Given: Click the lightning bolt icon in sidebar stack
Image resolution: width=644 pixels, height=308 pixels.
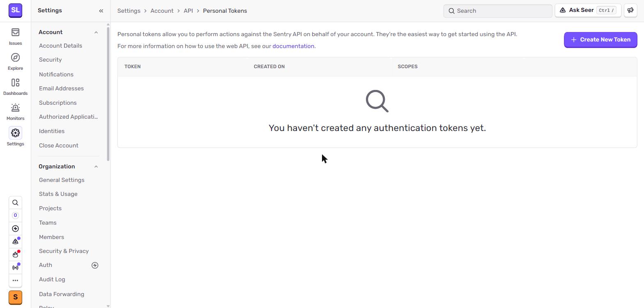Looking at the screenshot, I should 15,228.
